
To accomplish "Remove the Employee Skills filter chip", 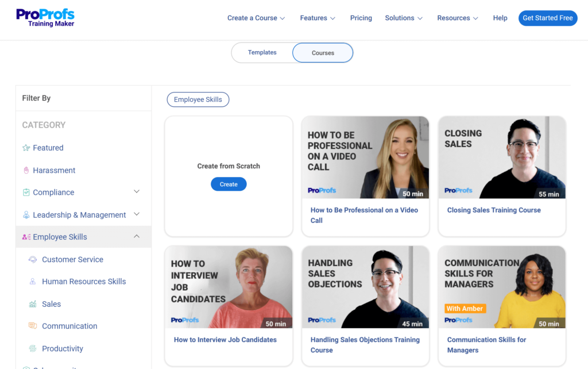I will tap(198, 99).
